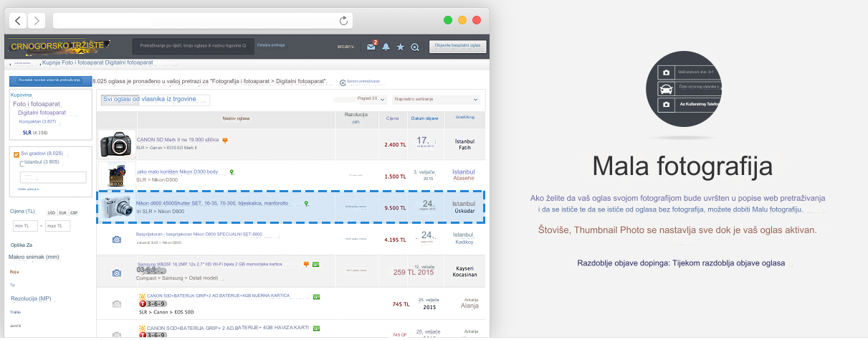This screenshot has width=868, height=340.
Task: Expand the 'Boja' filter
Action: coord(14,272)
